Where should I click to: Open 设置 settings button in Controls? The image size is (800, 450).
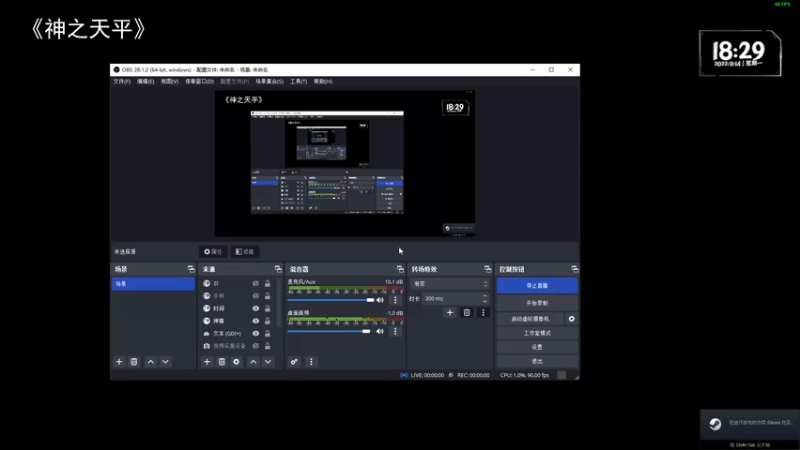point(537,347)
